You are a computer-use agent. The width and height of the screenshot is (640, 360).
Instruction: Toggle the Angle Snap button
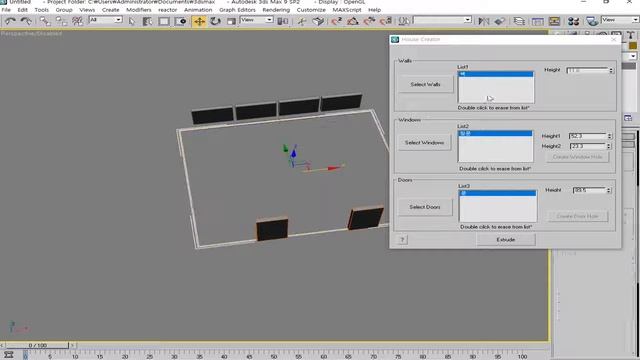click(353, 21)
